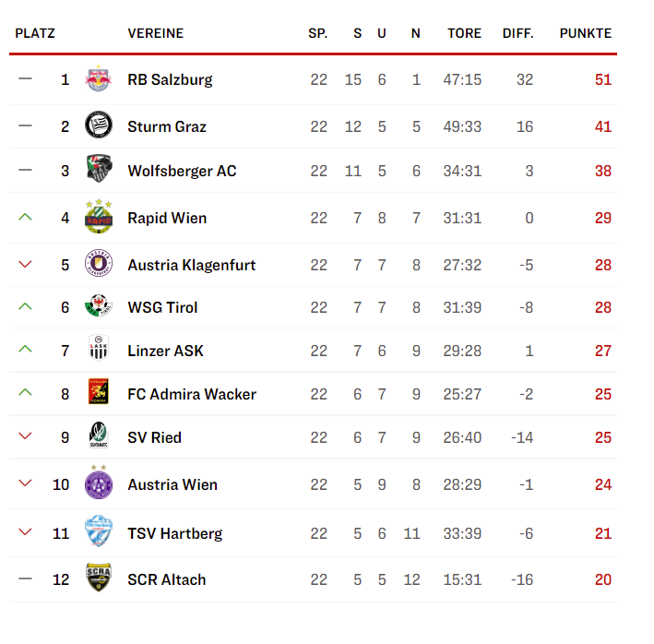Click the green up arrow beside Rapid Wien
Screen dimensions: 654x644
pyautogui.click(x=26, y=217)
